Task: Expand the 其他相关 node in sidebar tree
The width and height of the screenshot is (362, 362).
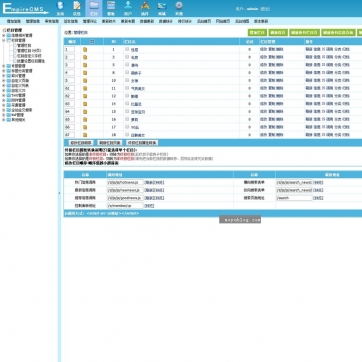Action: point(4,120)
